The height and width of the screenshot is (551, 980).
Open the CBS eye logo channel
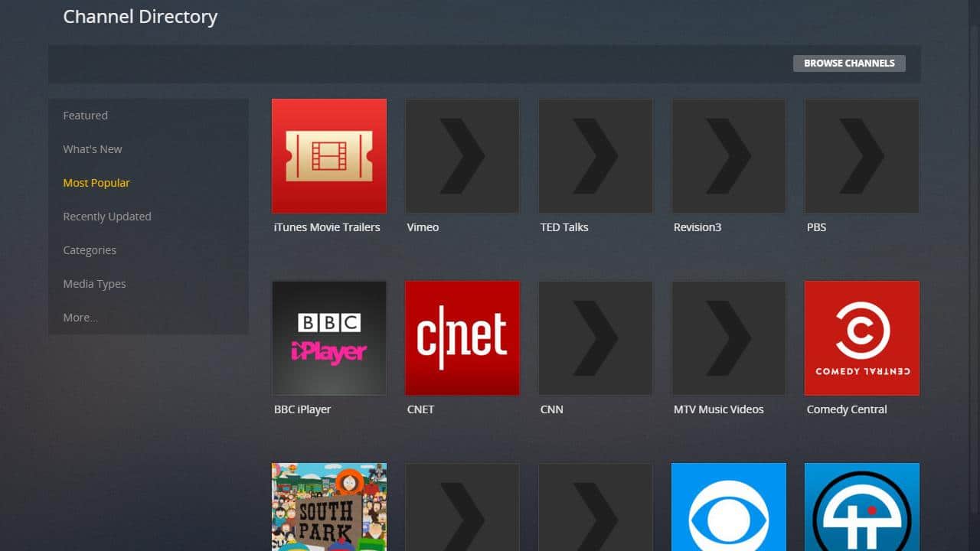pos(729,507)
